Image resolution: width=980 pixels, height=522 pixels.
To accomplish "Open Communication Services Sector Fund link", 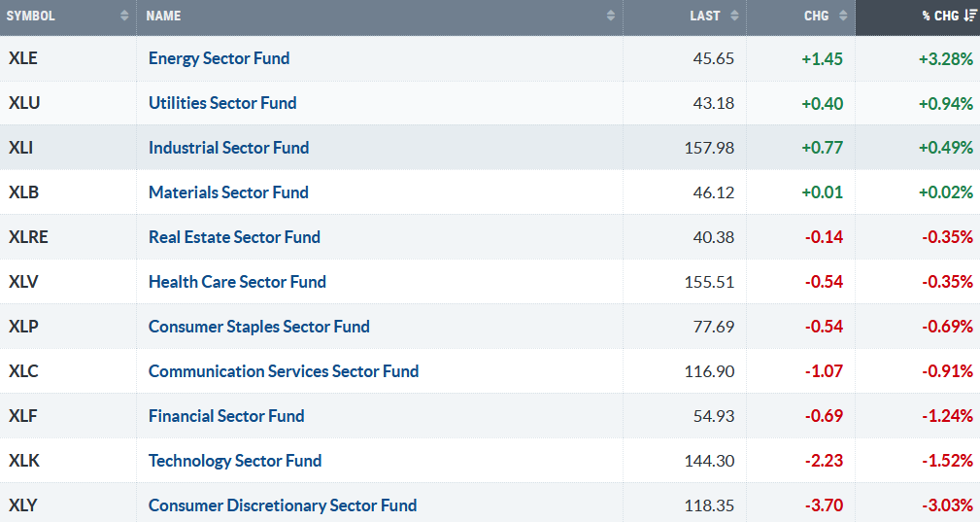I will 284,371.
